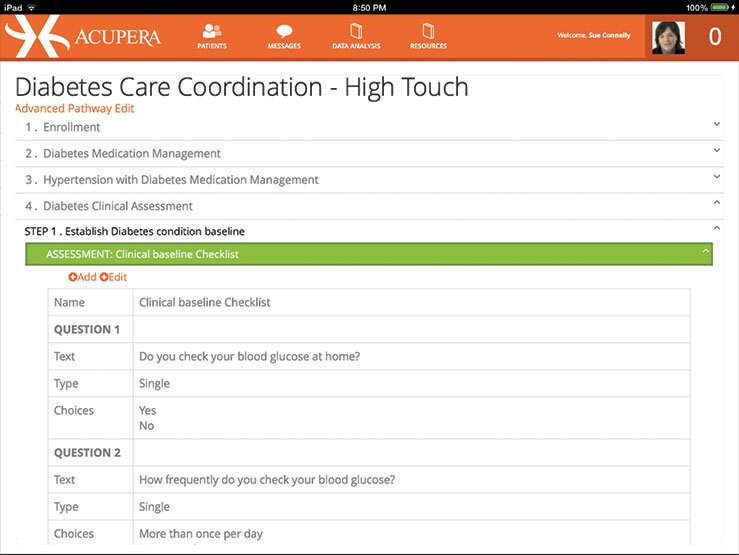Expand Diabetes Medication Management chevron

(x=717, y=150)
